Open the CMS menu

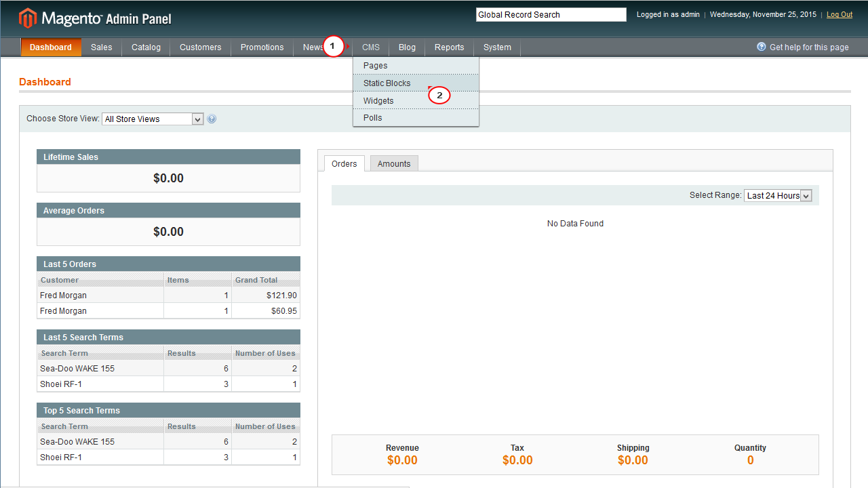point(371,47)
